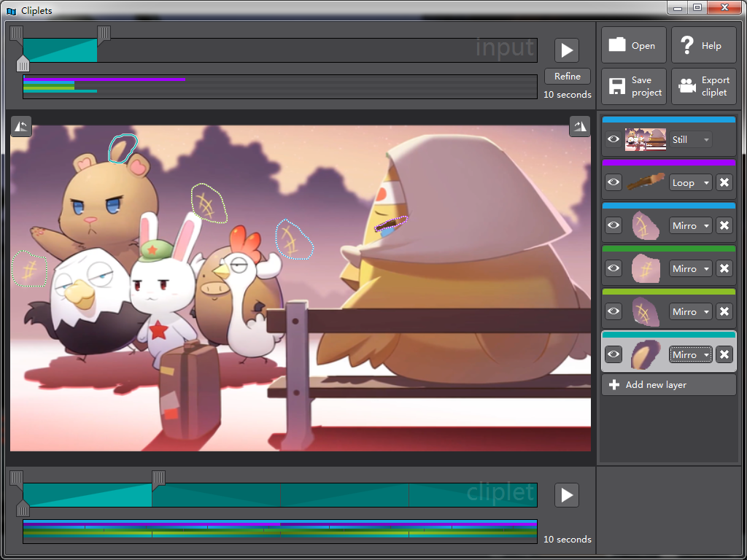
Task: Toggle eye icon on dark green Mirror layer
Action: tap(614, 268)
